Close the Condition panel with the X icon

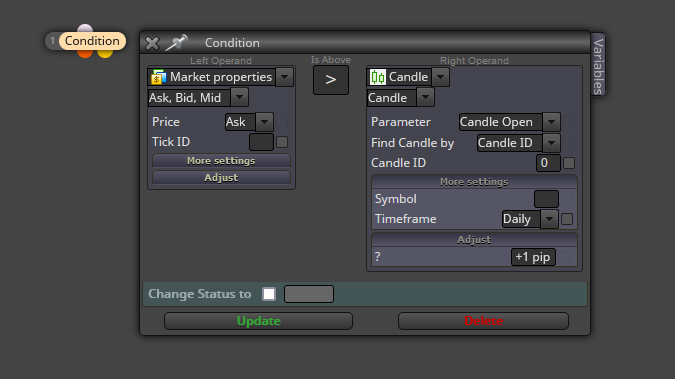[x=152, y=43]
